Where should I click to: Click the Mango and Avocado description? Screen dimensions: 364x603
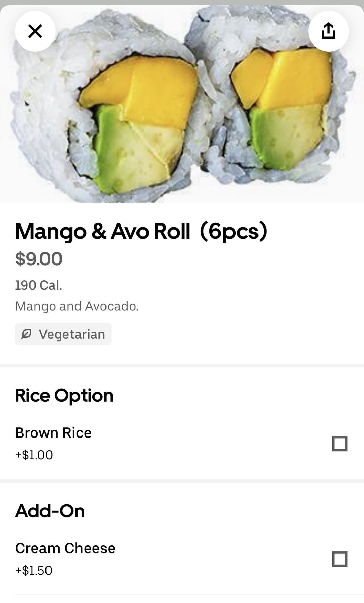point(77,306)
